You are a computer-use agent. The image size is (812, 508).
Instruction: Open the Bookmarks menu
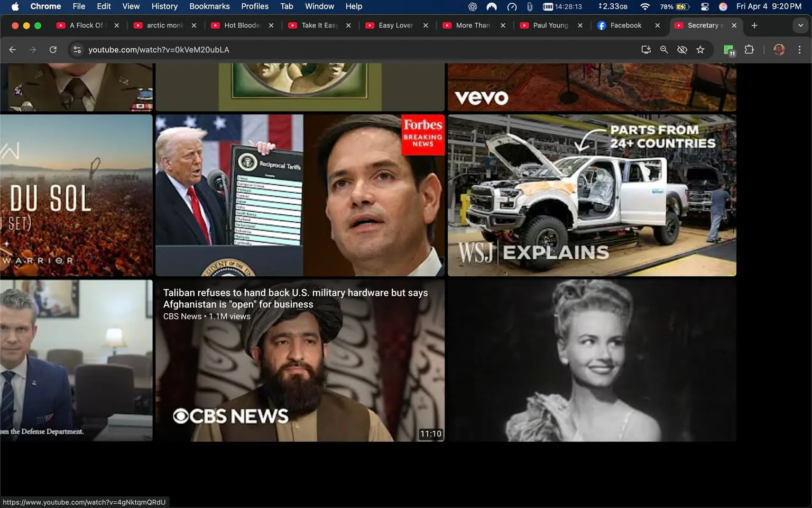[209, 6]
